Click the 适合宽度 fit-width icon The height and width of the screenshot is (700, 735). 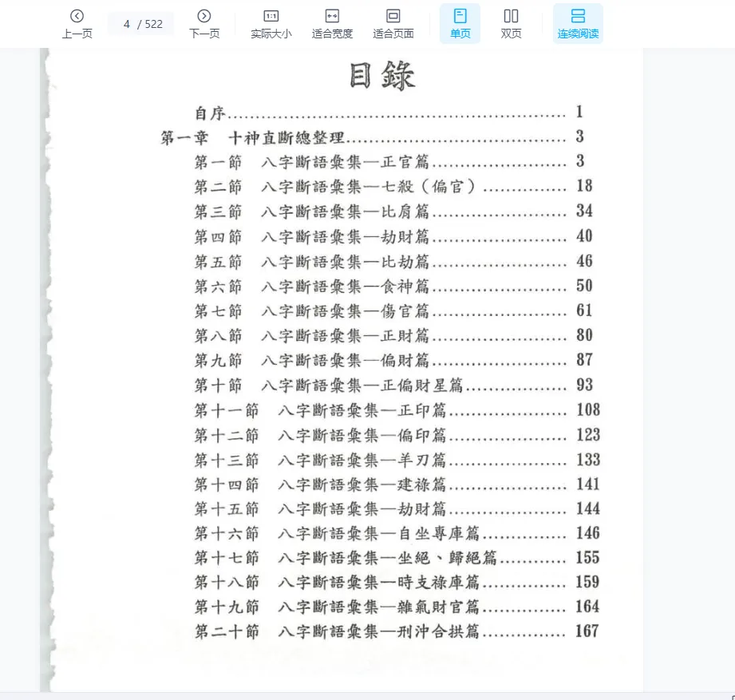click(x=332, y=15)
